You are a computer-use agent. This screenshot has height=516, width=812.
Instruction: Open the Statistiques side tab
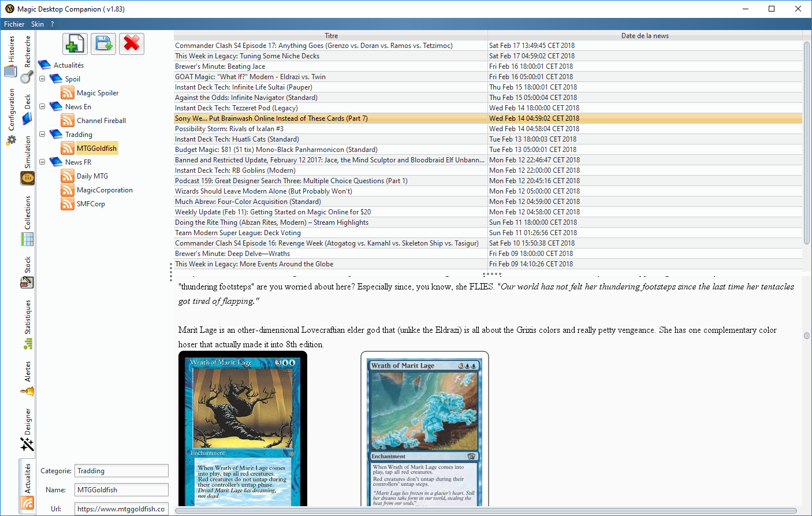(x=27, y=325)
